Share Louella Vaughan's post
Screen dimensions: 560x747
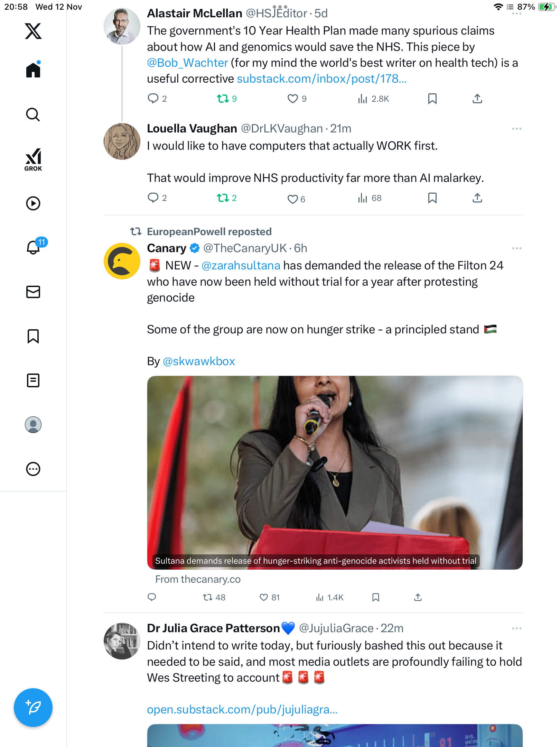[x=477, y=198]
